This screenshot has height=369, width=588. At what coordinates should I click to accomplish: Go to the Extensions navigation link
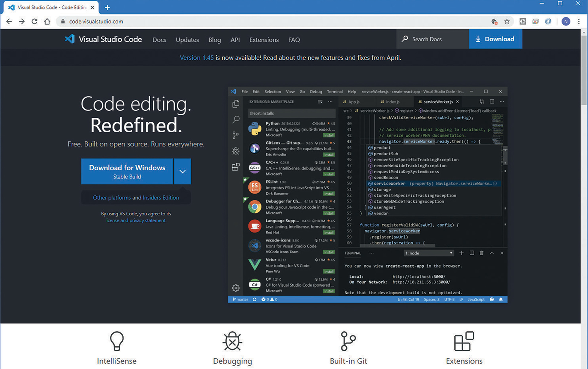click(264, 40)
